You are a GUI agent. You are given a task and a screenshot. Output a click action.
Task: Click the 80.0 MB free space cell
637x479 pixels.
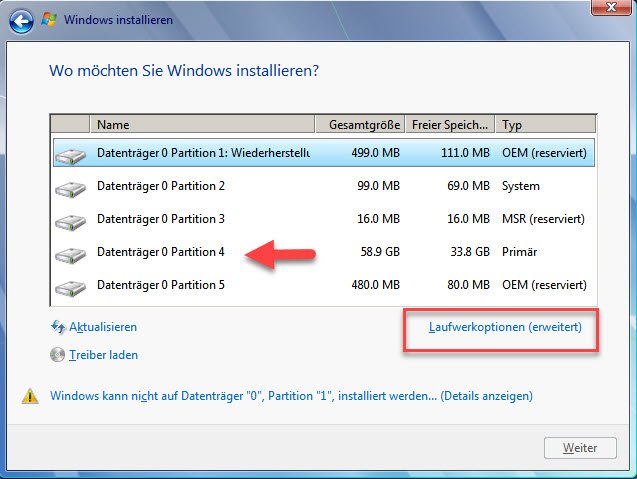pyautogui.click(x=468, y=285)
